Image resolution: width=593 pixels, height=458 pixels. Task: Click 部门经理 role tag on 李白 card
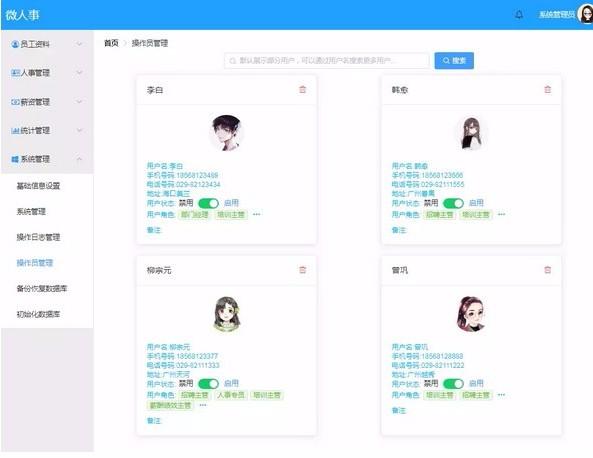[194, 214]
